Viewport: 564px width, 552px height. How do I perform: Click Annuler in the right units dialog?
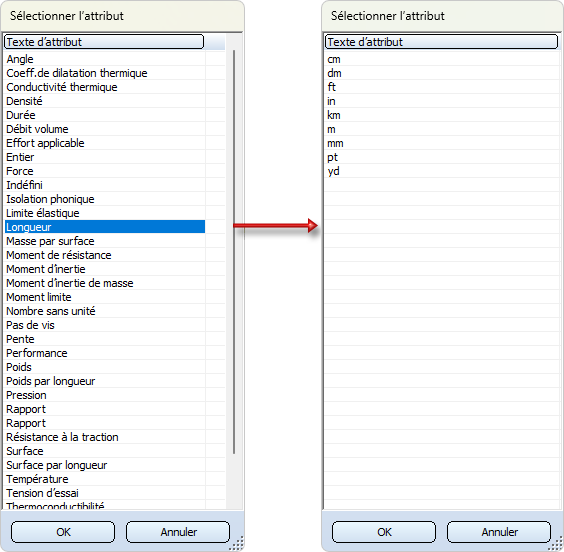[x=499, y=532]
